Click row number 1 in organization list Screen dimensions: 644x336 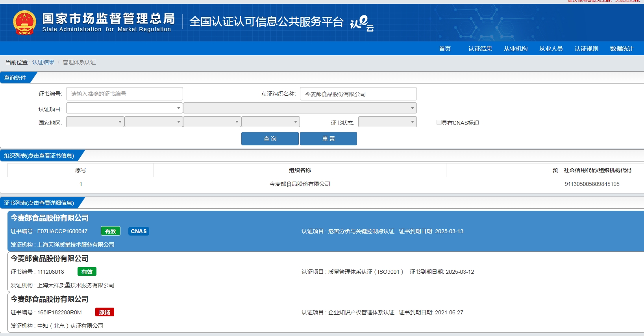81,184
